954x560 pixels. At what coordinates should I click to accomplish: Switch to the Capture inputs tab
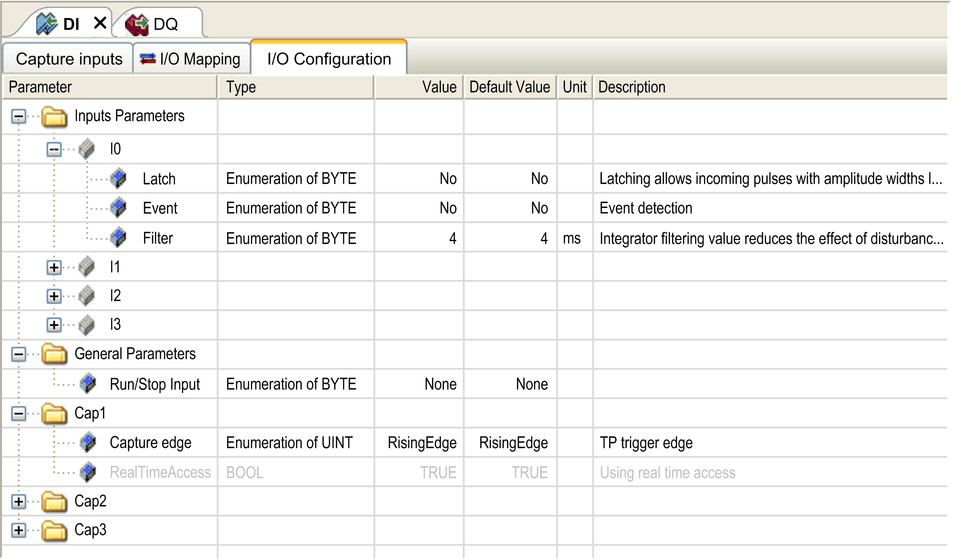pyautogui.click(x=69, y=59)
